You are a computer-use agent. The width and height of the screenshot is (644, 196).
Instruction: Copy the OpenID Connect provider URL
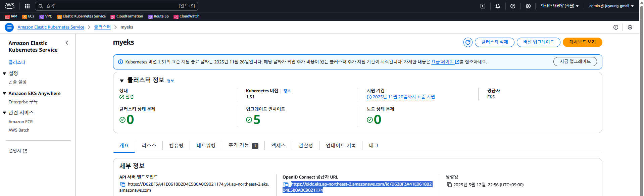point(286,184)
